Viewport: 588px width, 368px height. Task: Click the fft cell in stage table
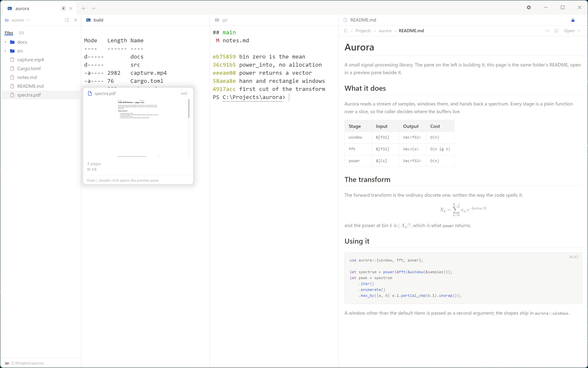click(358, 149)
